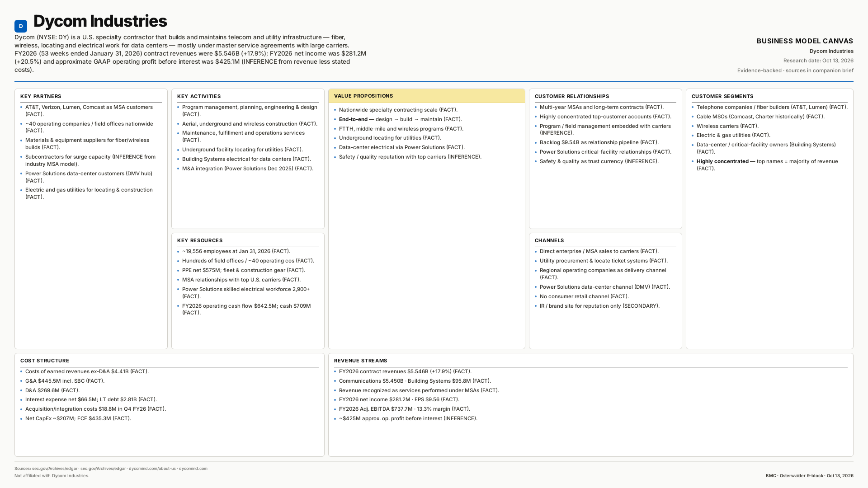
Task: Click the Dycom Industries title
Action: [100, 21]
